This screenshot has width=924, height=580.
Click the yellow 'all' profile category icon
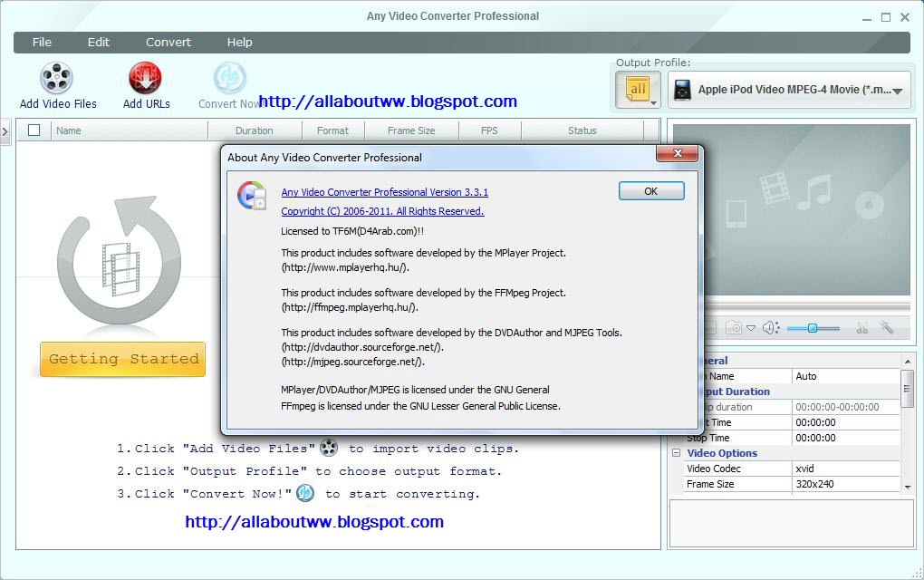click(x=638, y=90)
